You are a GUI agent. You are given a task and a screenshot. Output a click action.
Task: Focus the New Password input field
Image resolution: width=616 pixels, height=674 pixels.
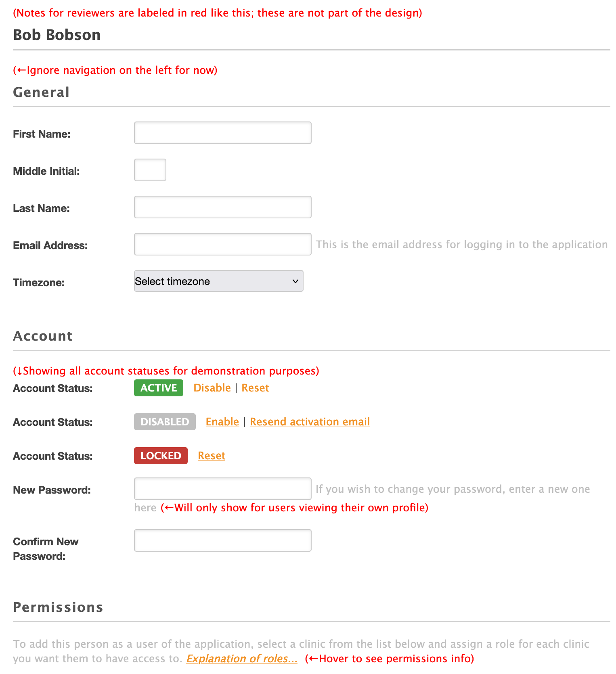point(222,489)
